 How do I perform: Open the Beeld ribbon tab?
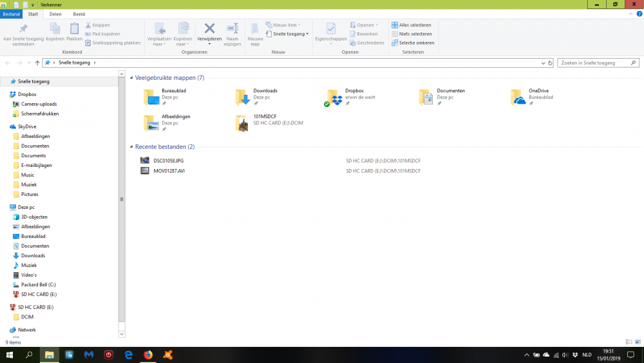(79, 14)
